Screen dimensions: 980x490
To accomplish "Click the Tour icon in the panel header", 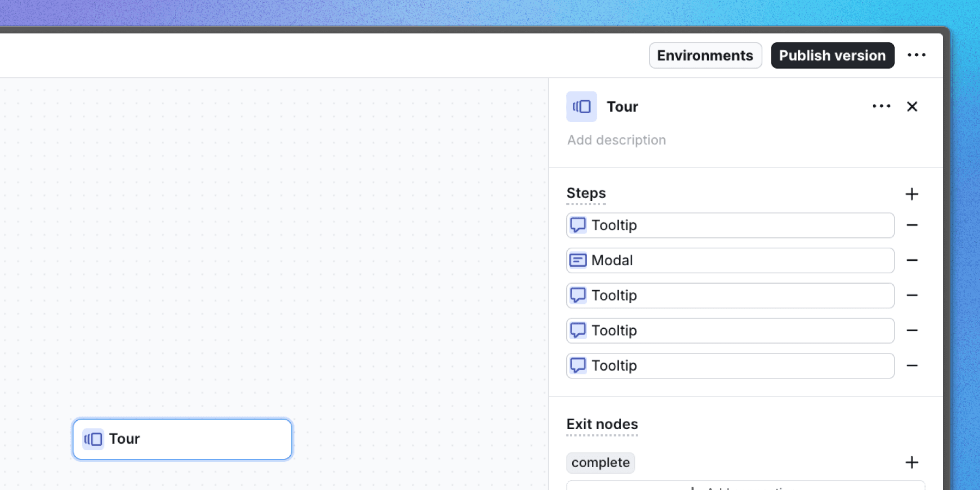I will [x=581, y=107].
